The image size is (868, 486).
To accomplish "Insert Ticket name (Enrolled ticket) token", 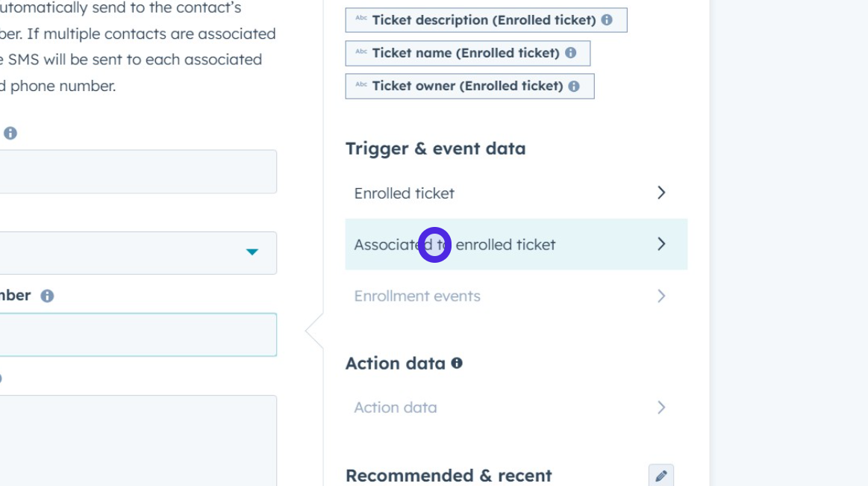I will (466, 53).
